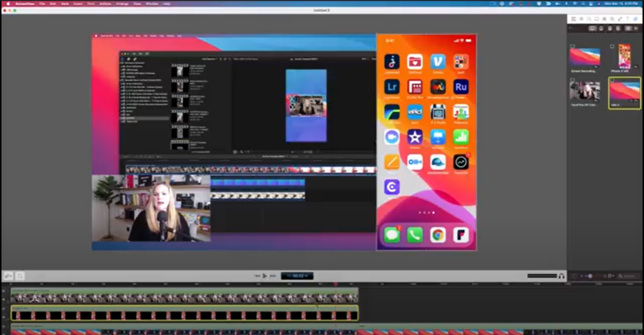644x335 pixels.
Task: Open the Window menu
Action: click(152, 4)
